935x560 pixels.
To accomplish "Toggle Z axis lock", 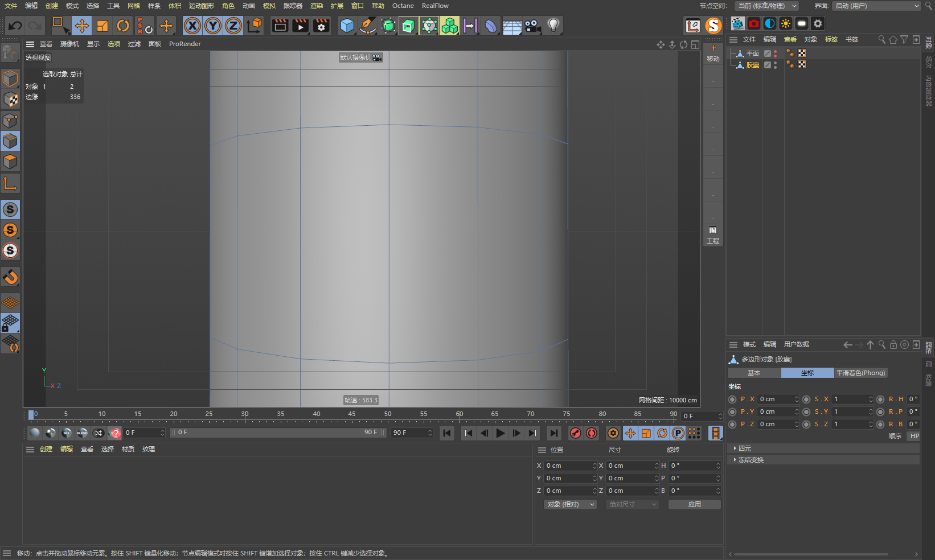I will (233, 26).
